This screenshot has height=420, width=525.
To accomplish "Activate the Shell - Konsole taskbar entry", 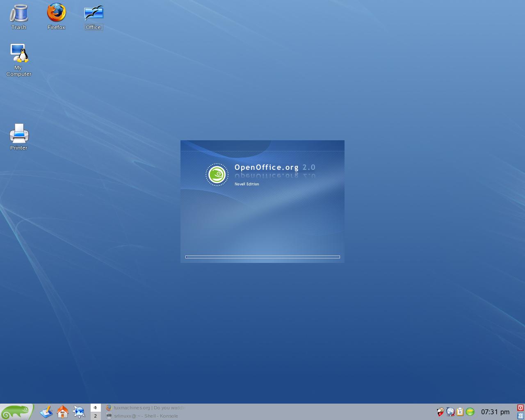I will point(146,416).
